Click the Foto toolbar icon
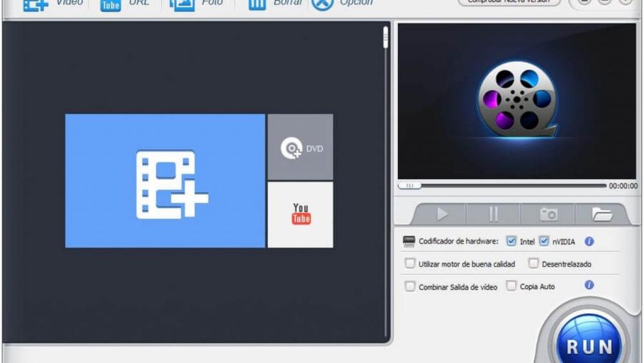Viewport: 644px width, 363px height. point(182,5)
